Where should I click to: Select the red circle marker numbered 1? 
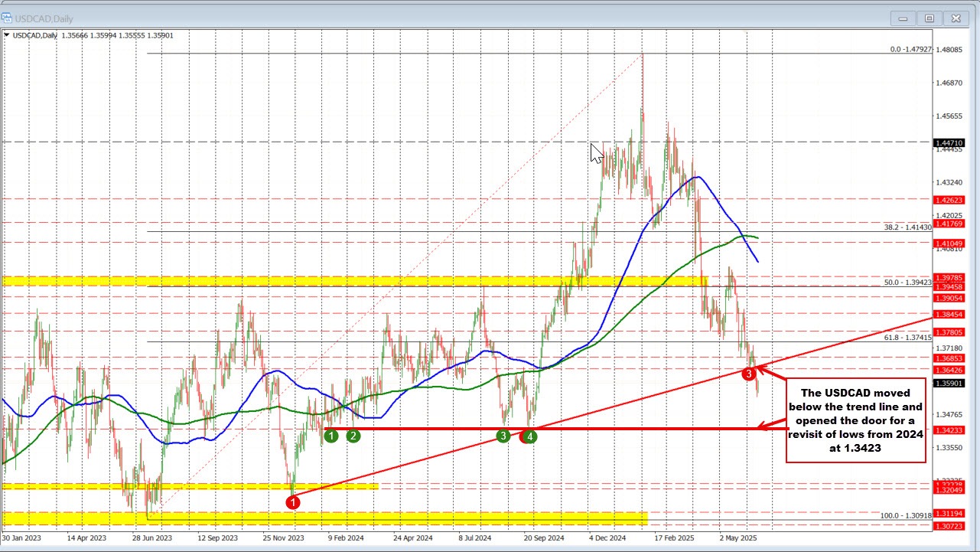[292, 501]
